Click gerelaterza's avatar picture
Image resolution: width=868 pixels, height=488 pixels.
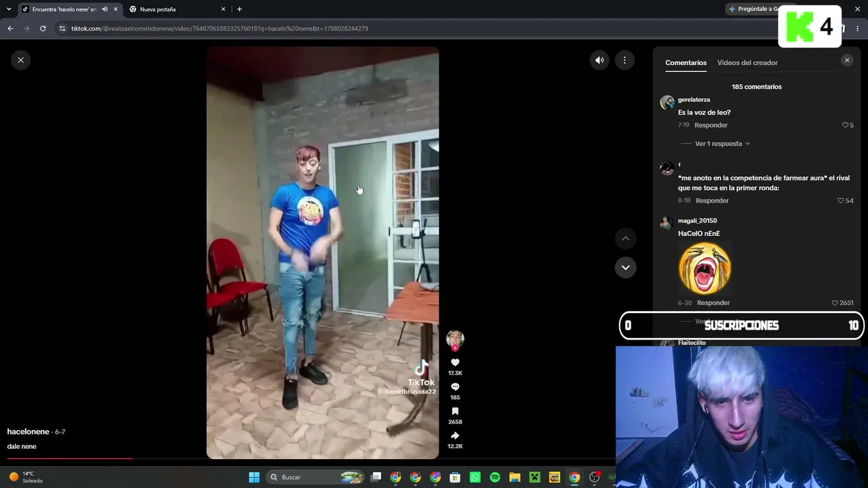click(x=667, y=102)
